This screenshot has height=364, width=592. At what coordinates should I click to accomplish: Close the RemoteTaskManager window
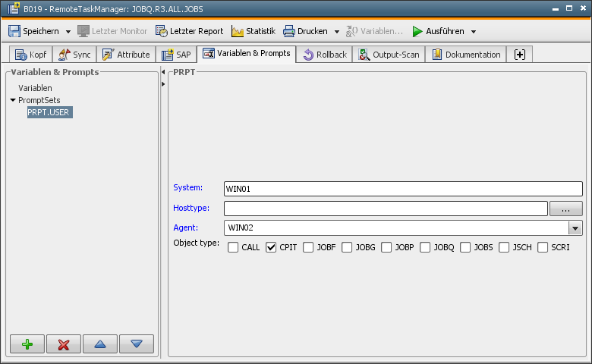(584, 8)
